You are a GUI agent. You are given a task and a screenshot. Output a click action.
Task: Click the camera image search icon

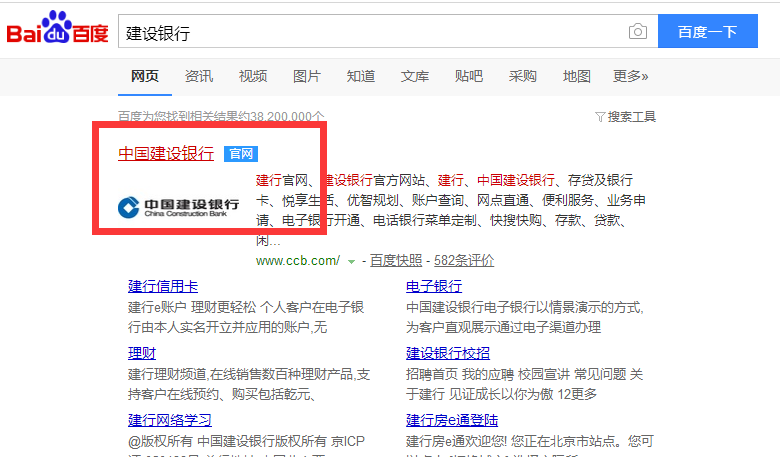pyautogui.click(x=637, y=32)
